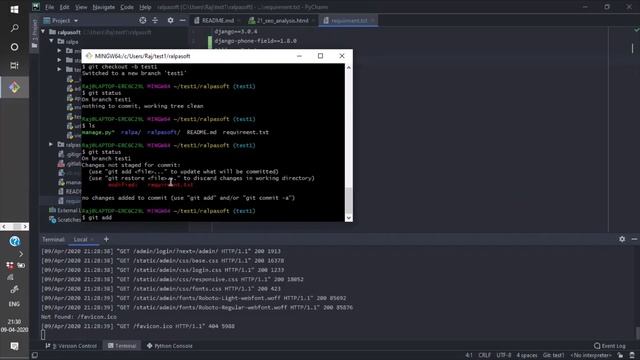Open the 4 spaces indent dropdown
Image resolution: width=640 pixels, height=360 pixels.
click(527, 355)
